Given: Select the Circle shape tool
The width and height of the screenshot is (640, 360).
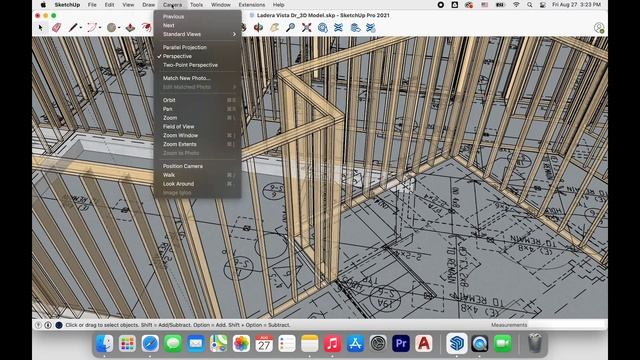Looking at the screenshot, I should pos(111,27).
